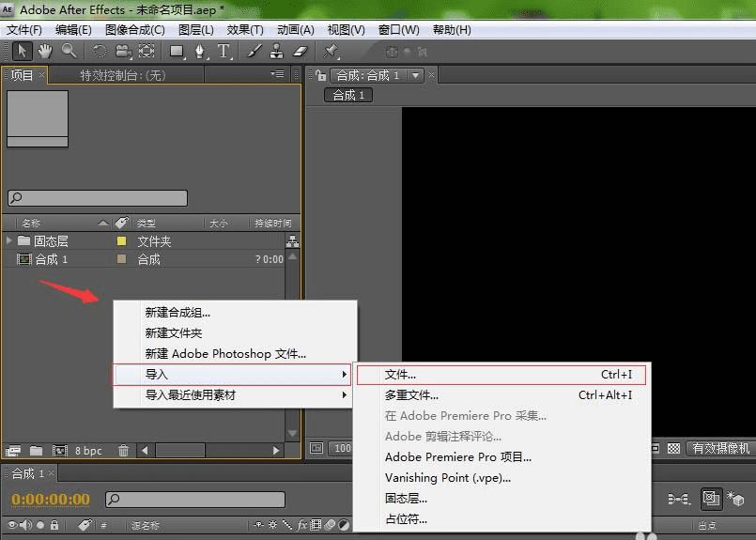Select the Eraser tool

coord(301,51)
